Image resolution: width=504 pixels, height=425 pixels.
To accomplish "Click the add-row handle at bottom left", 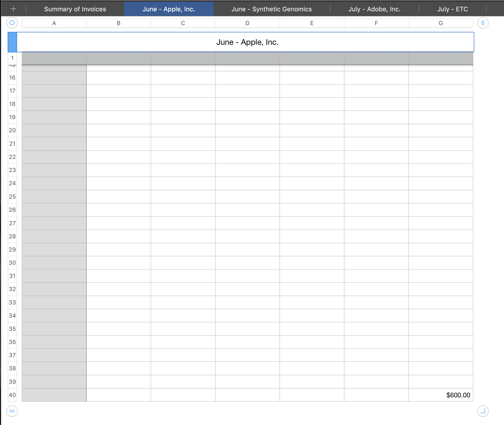I will click(12, 411).
